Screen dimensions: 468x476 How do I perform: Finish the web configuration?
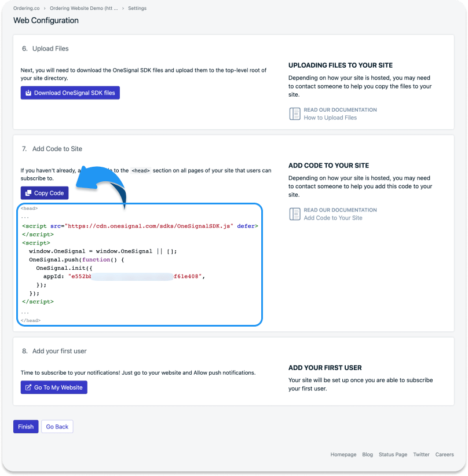pyautogui.click(x=26, y=427)
